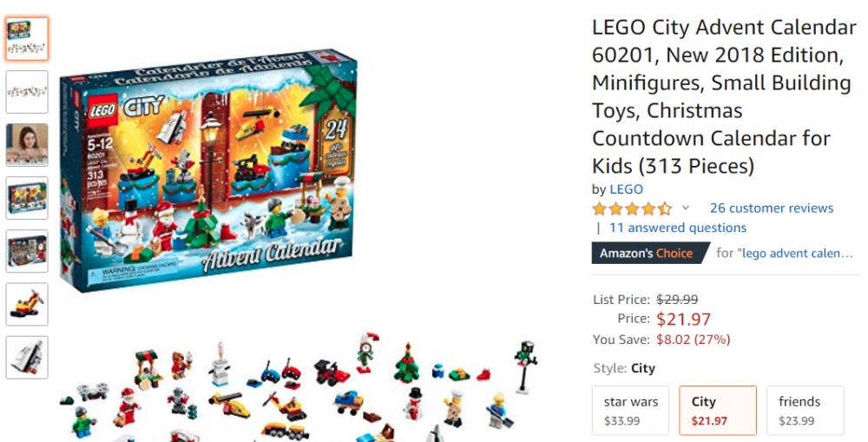Choose the friends style option
868x442 pixels.
(x=805, y=411)
